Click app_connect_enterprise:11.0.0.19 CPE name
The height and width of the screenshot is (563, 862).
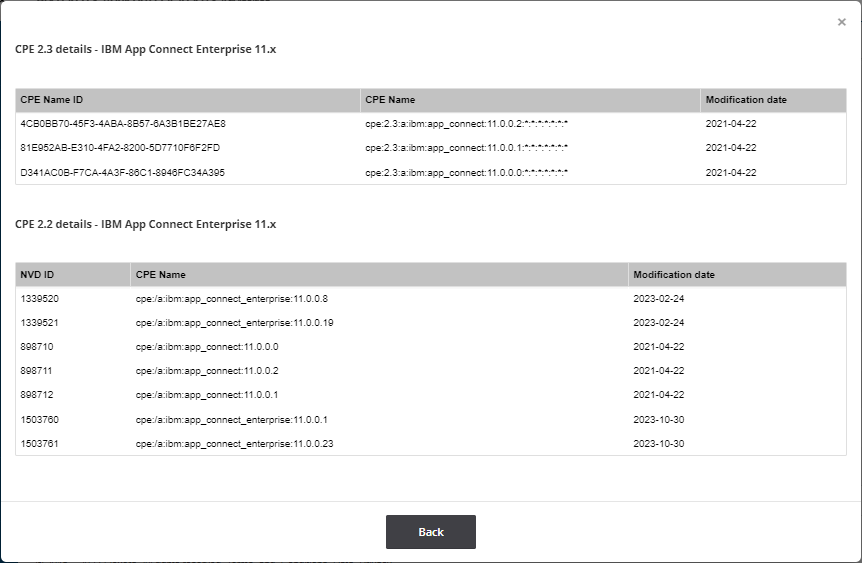click(x=235, y=323)
